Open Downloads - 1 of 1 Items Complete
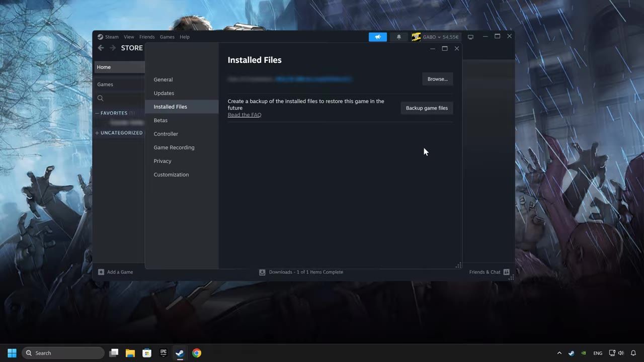The height and width of the screenshot is (362, 644). point(306,272)
